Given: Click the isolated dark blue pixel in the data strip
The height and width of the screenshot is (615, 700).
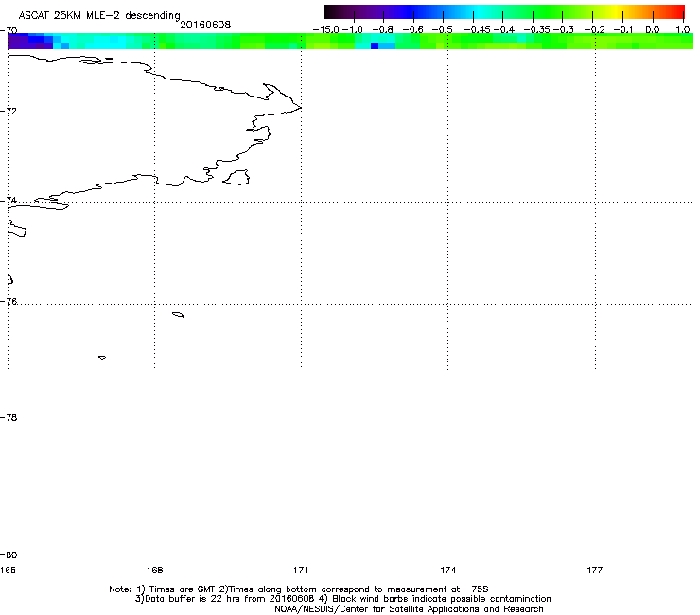Looking at the screenshot, I should [x=375, y=45].
